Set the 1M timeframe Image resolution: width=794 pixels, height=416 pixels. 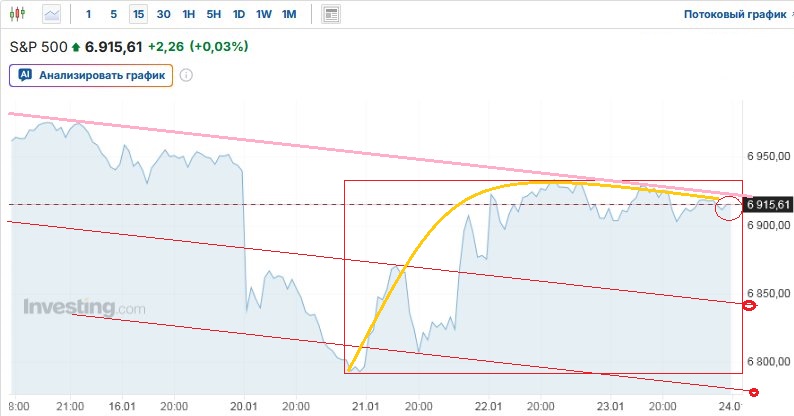[x=289, y=15]
